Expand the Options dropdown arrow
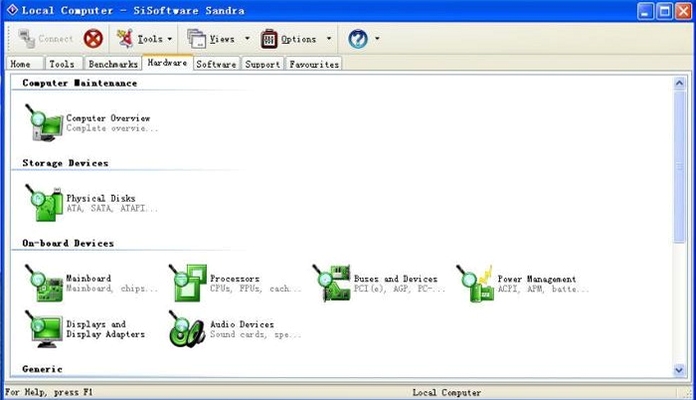696x400 pixels. 329,39
